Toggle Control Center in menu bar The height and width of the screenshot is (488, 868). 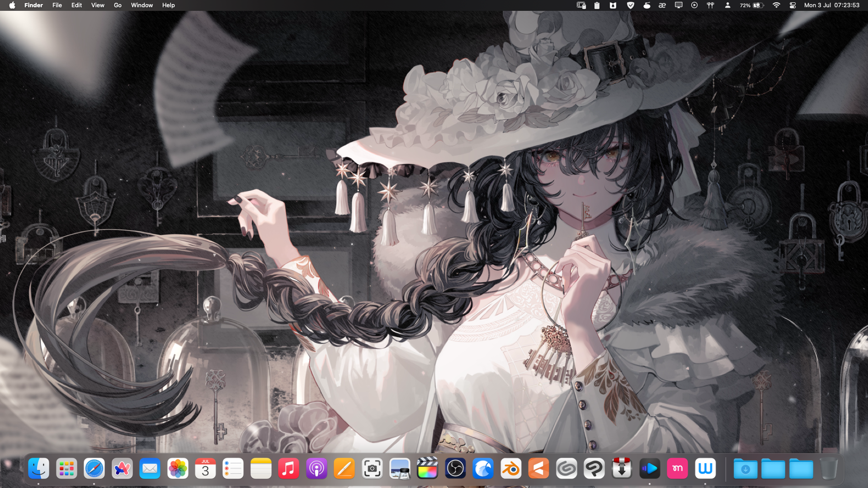(793, 5)
